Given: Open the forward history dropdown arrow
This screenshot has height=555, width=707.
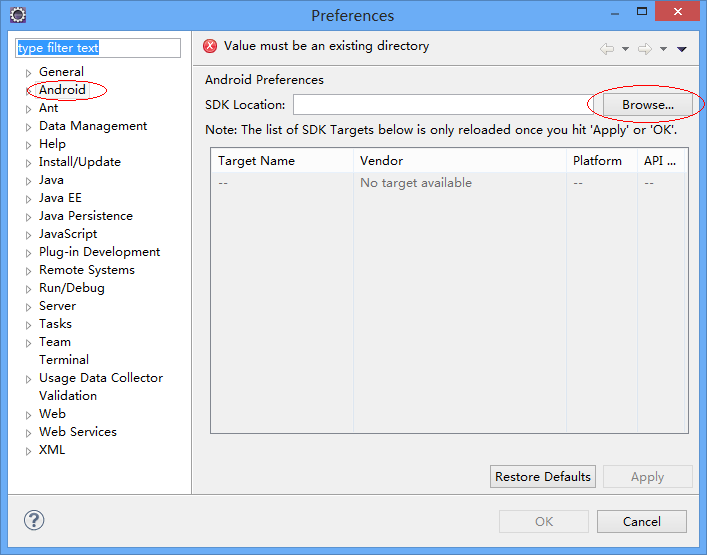Looking at the screenshot, I should [663, 49].
